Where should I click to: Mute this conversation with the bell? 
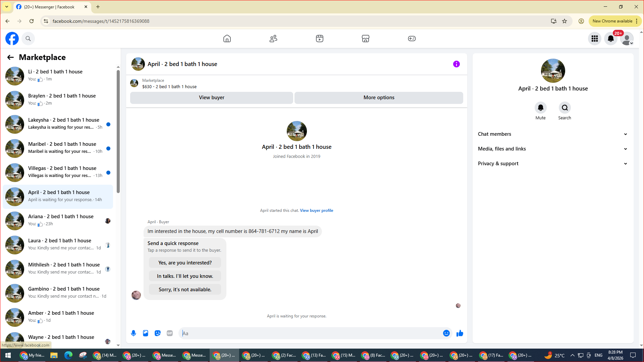[540, 108]
